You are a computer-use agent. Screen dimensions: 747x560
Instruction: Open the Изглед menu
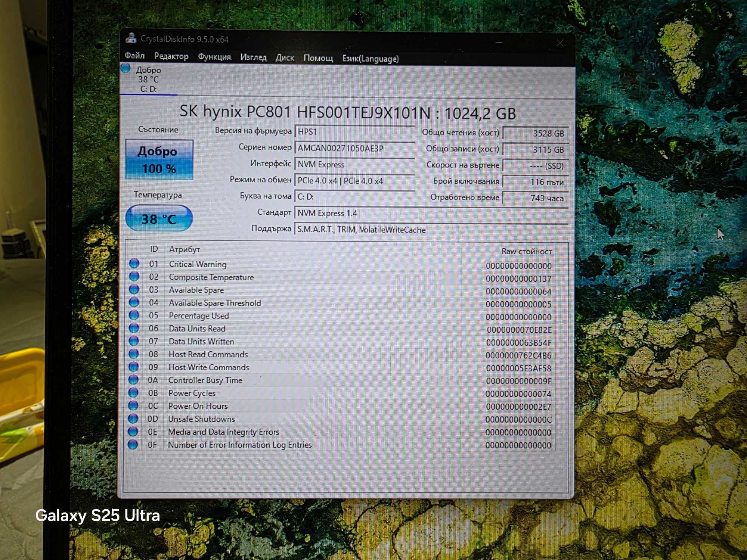click(253, 57)
